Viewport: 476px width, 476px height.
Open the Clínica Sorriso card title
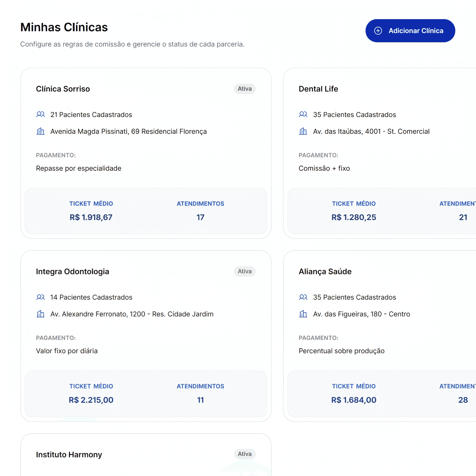click(63, 89)
